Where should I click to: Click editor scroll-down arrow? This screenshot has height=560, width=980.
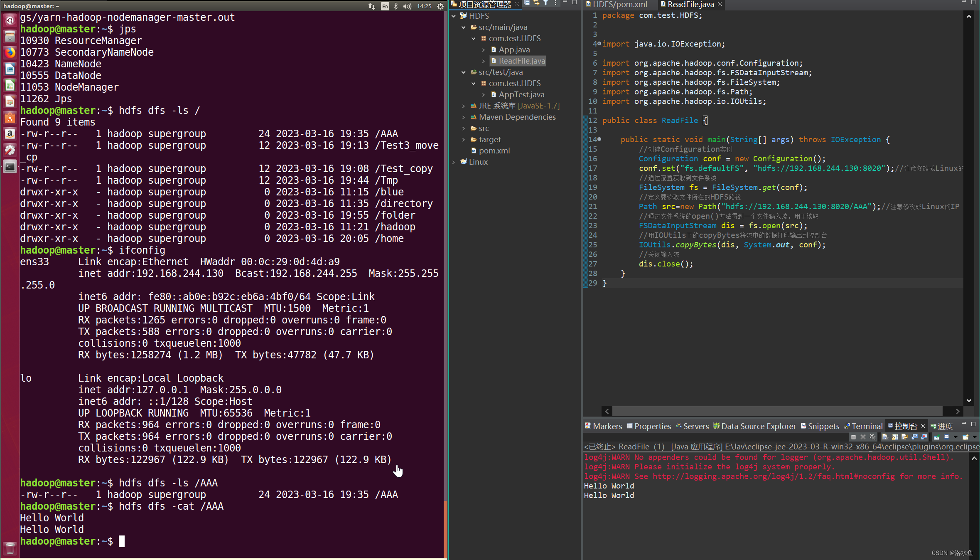point(969,400)
